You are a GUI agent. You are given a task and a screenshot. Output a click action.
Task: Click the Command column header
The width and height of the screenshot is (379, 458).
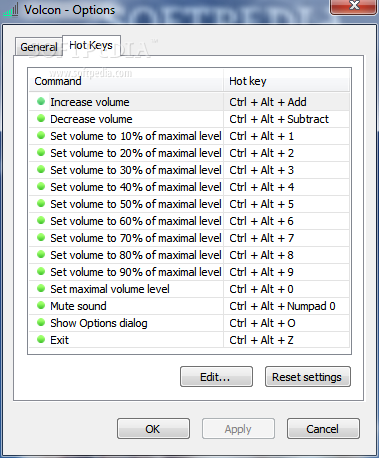[126, 81]
